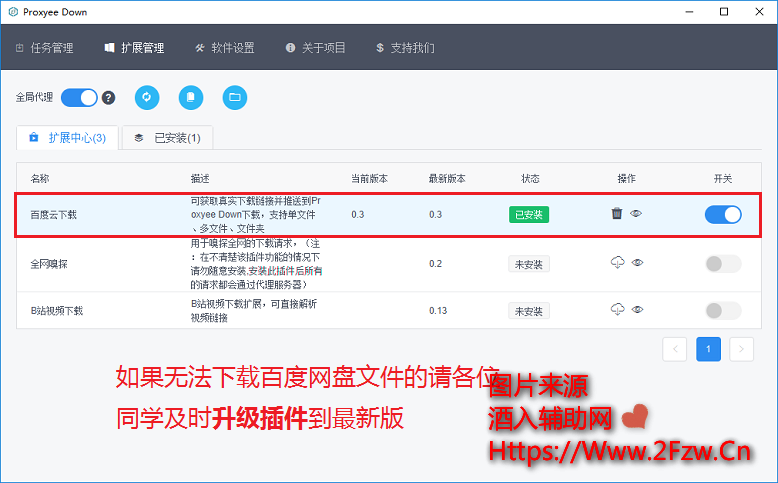Go to next page with right arrow
778x483 pixels.
742,349
